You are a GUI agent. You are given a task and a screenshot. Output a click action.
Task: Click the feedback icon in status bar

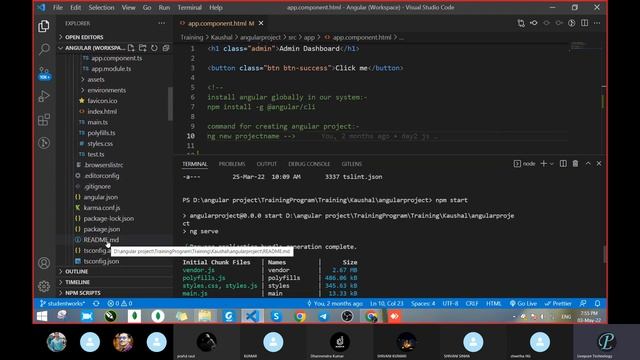point(583,303)
